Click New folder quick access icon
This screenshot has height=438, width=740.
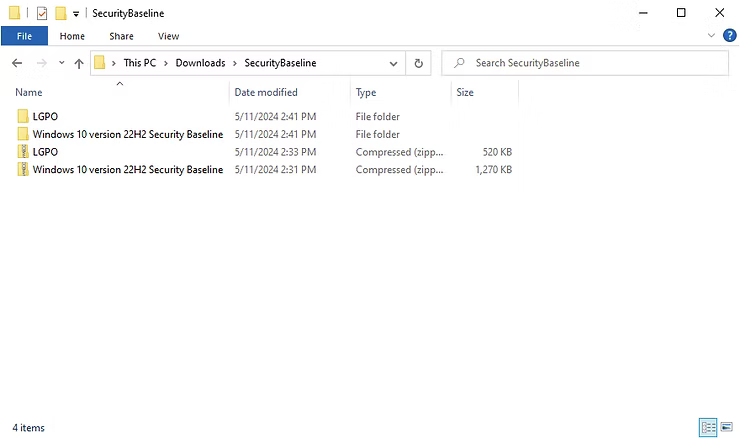pyautogui.click(x=60, y=13)
